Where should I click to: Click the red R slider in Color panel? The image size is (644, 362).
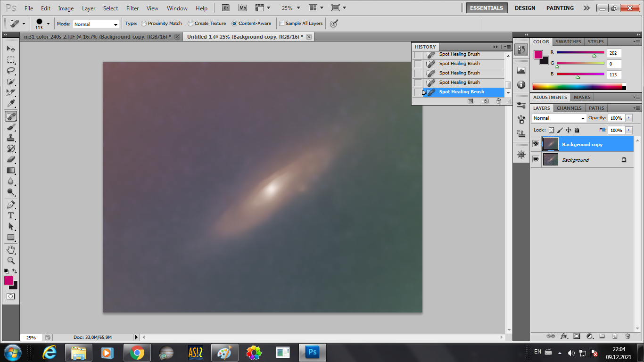580,53
